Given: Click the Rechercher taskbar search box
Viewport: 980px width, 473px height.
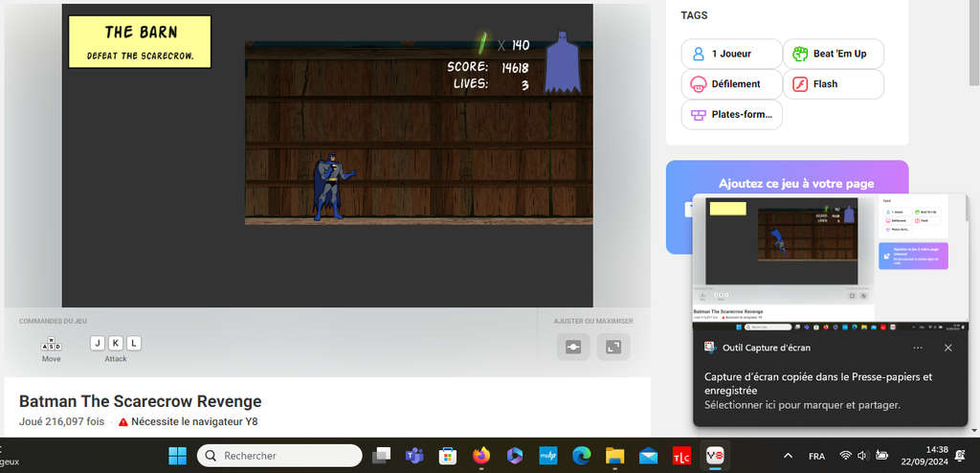Looking at the screenshot, I should pyautogui.click(x=279, y=456).
